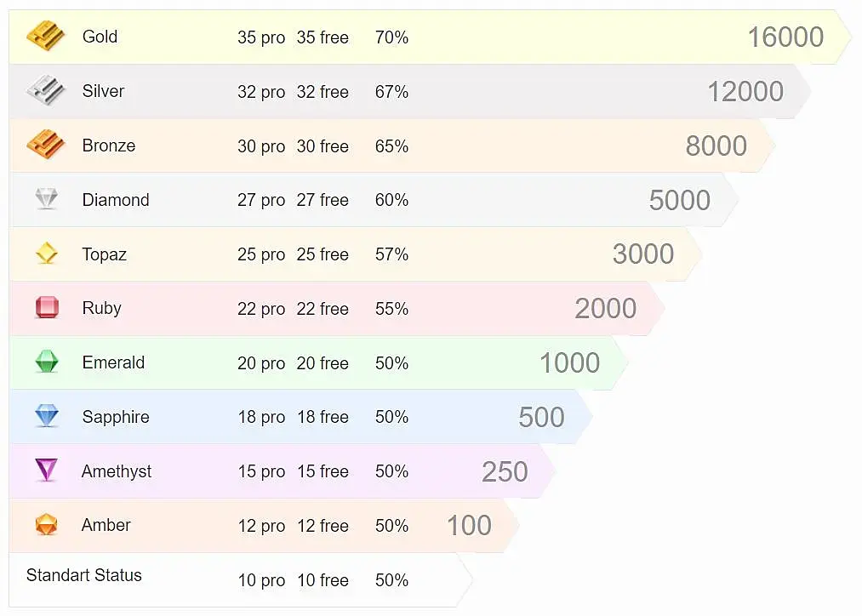The height and width of the screenshot is (616, 862).
Task: Click the Bronze bars icon
Action: click(45, 145)
